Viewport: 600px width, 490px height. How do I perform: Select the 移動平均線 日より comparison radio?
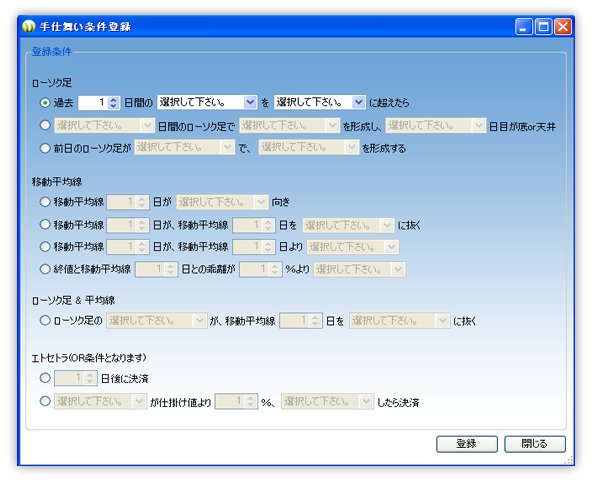pyautogui.click(x=46, y=246)
